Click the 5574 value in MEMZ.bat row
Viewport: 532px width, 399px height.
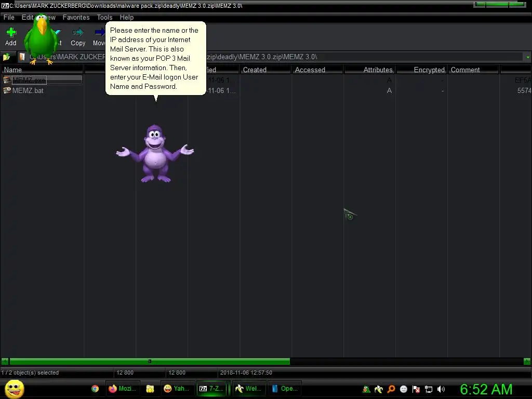point(524,90)
